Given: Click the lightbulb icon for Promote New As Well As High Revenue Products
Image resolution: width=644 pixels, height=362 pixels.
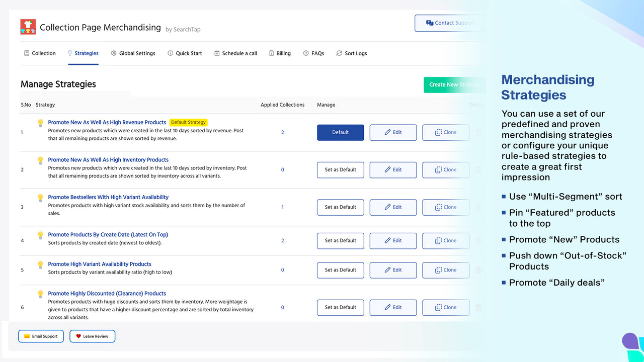Looking at the screenshot, I should 41,123.
